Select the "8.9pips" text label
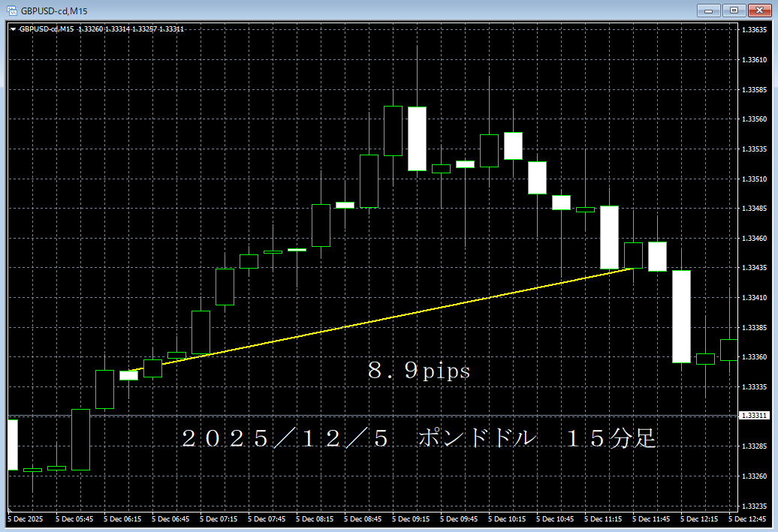The width and height of the screenshot is (778, 532). click(x=419, y=371)
